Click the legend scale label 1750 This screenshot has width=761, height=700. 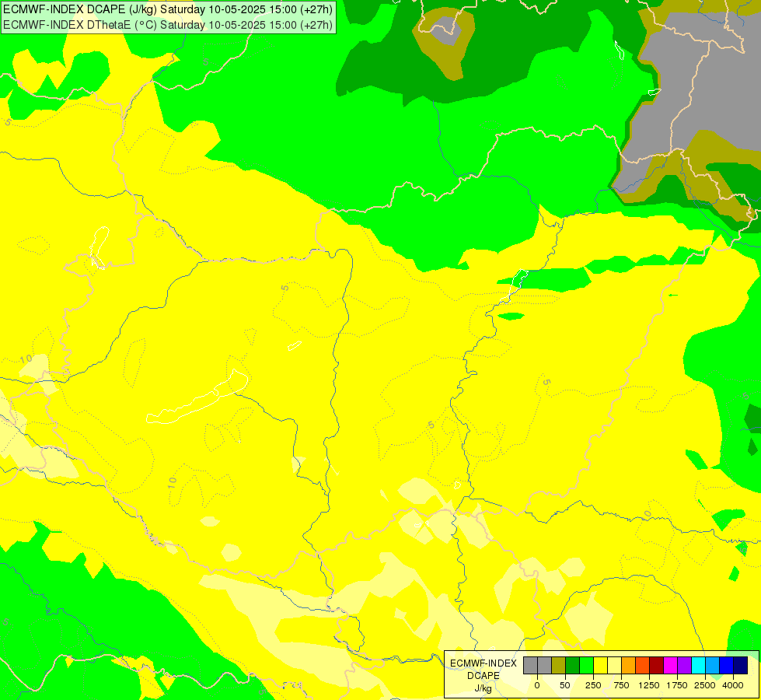tap(677, 685)
